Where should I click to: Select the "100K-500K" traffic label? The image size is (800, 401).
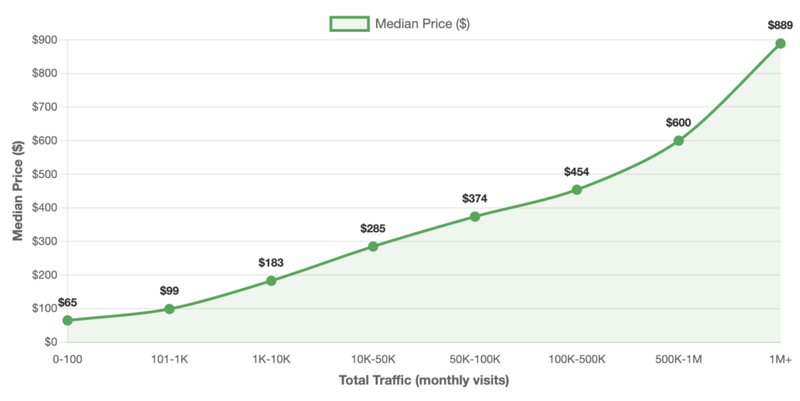click(577, 360)
